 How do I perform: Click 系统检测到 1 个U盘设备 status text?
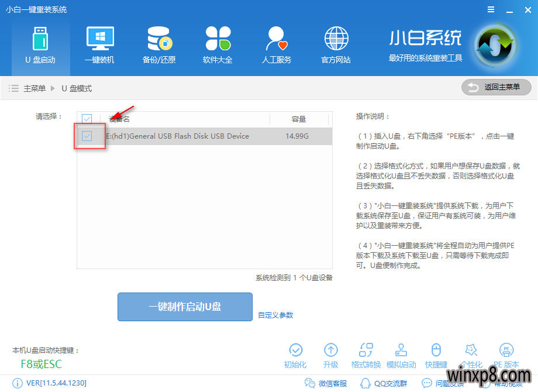pos(294,278)
